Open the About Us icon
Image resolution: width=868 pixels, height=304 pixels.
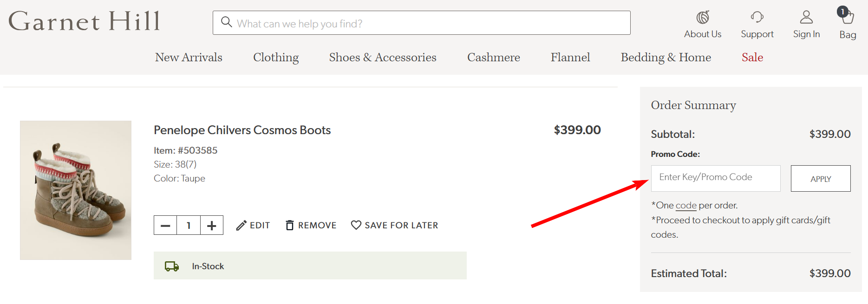pos(702,18)
